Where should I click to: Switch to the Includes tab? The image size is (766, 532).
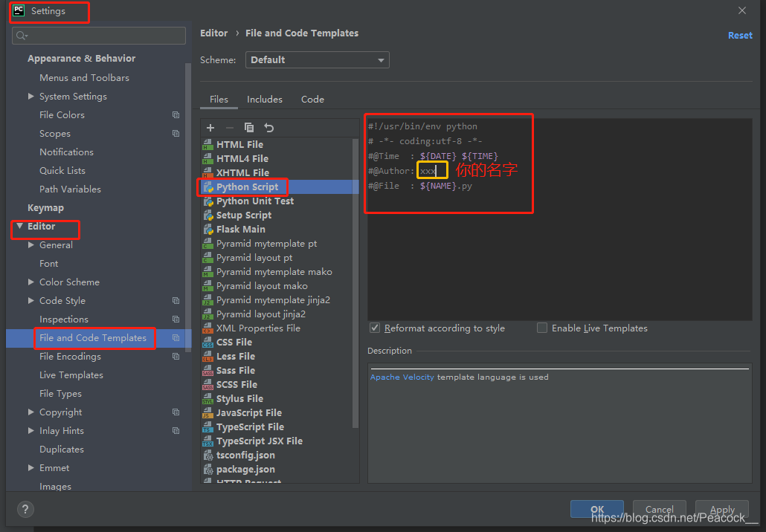[264, 99]
